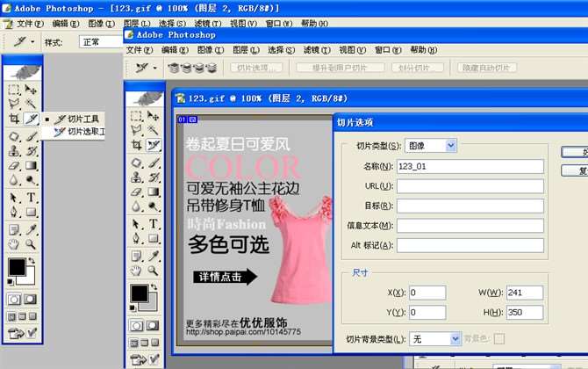Image resolution: width=588 pixels, height=369 pixels.
Task: Open 切片背景类型 dropdown set to 无
Action: pyautogui.click(x=435, y=339)
